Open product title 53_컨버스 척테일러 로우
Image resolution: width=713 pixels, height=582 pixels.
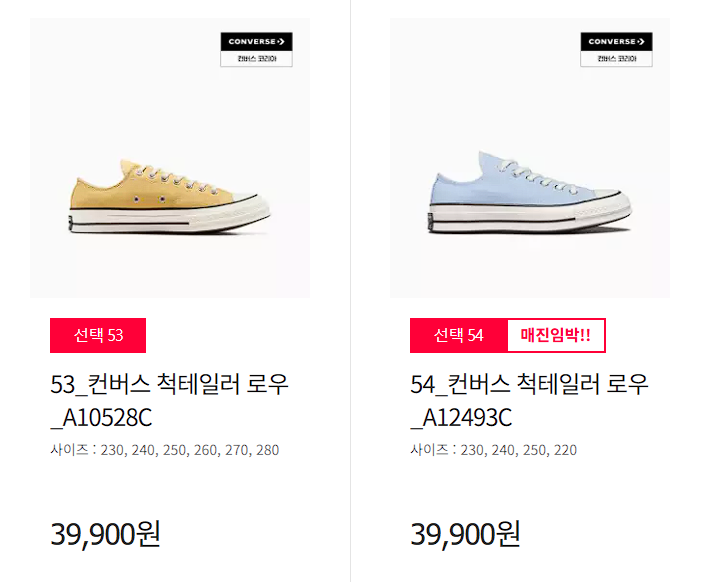169,384
